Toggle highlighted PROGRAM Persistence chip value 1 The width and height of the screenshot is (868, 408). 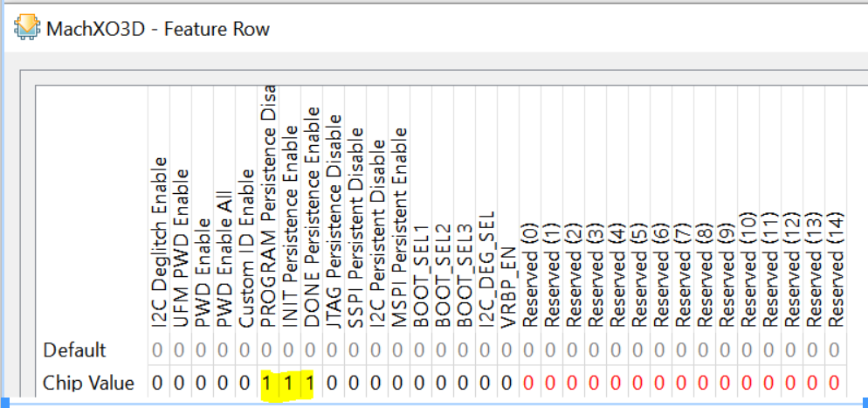266,383
